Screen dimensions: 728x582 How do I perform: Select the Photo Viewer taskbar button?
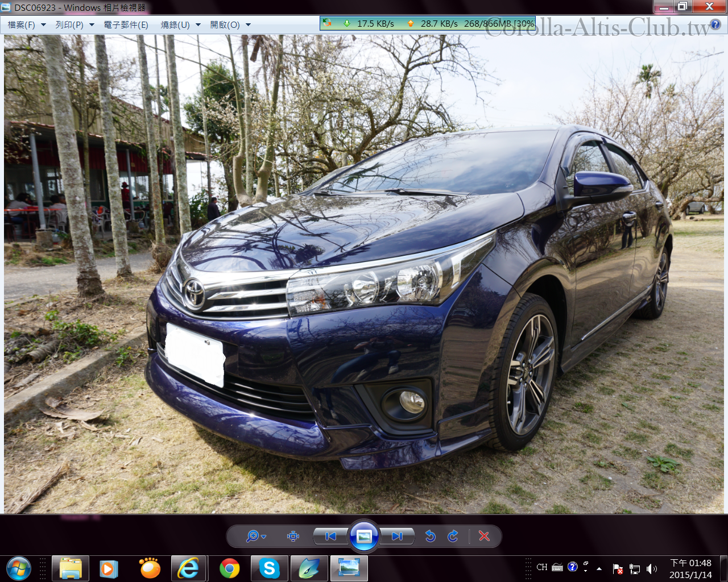[349, 568]
